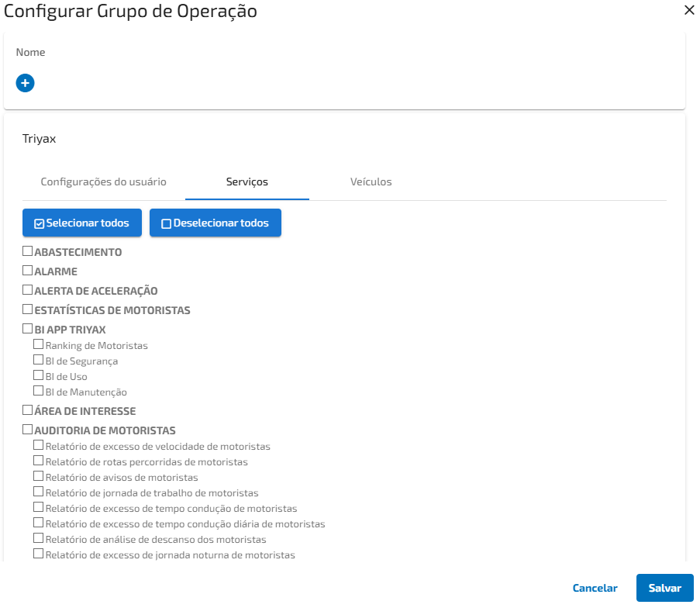700x608 pixels.
Task: Click the Cancelar link
Action: point(595,588)
